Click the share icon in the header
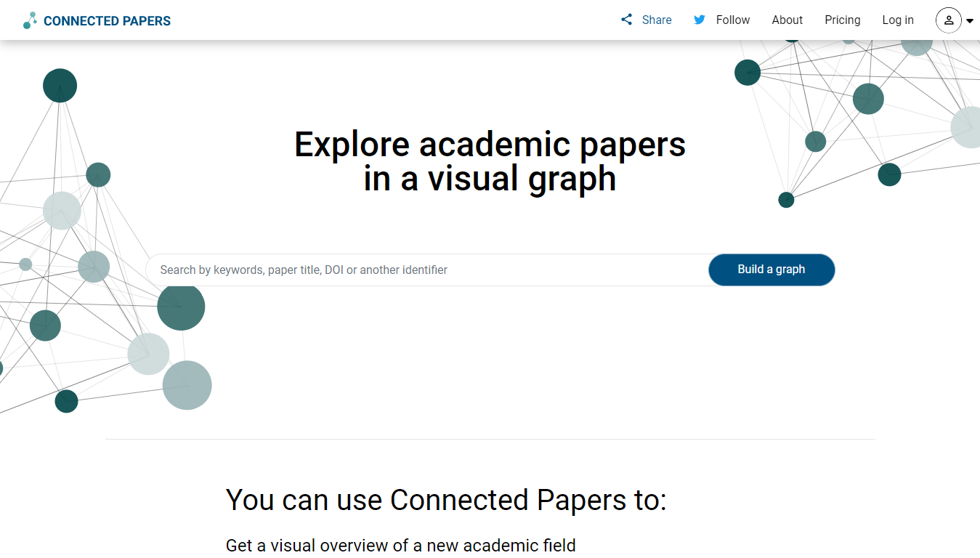 coord(626,20)
